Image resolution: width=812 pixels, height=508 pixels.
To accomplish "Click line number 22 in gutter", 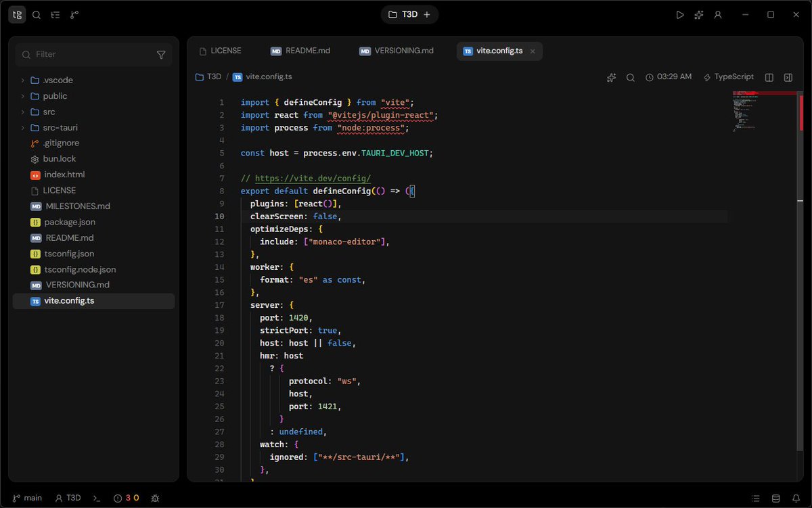I will point(220,368).
